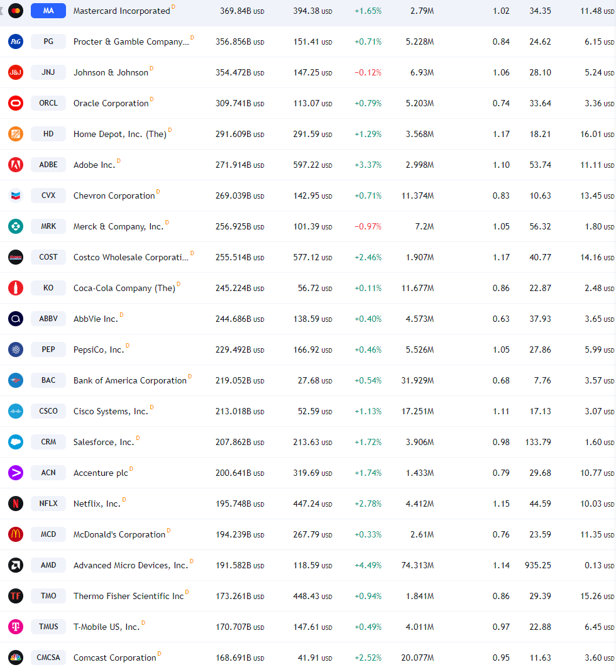The height and width of the screenshot is (672, 616).
Task: Open the Accenture plc link
Action: pos(101,473)
